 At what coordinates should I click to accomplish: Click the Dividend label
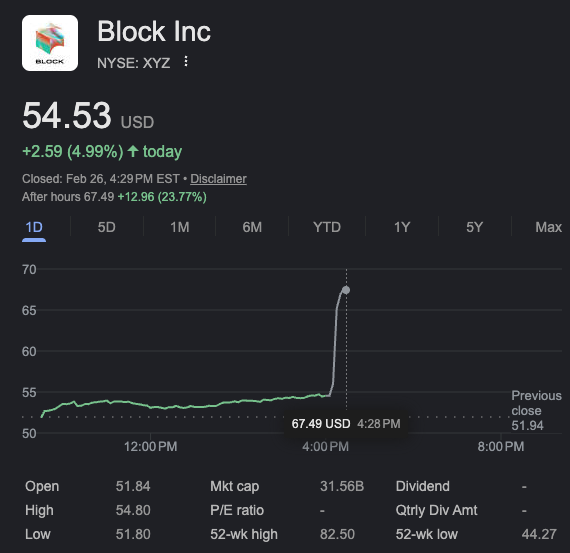click(422, 486)
